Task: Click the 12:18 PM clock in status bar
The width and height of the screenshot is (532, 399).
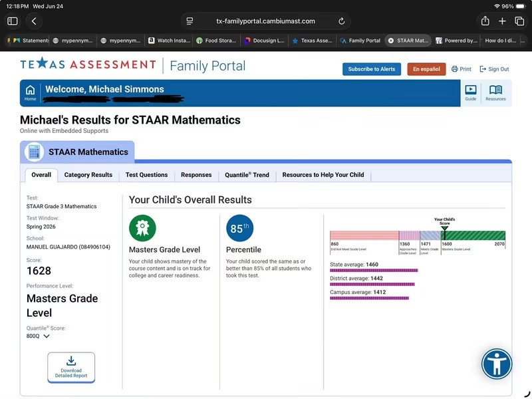Action: tap(17, 6)
